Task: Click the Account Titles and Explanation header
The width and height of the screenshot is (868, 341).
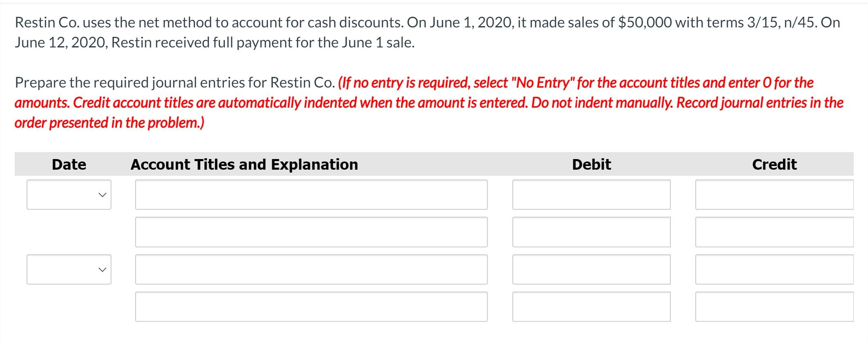Action: point(244,164)
